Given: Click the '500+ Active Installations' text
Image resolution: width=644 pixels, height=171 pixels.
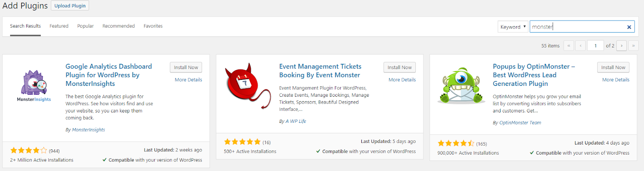Looking at the screenshot, I should (x=250, y=152).
